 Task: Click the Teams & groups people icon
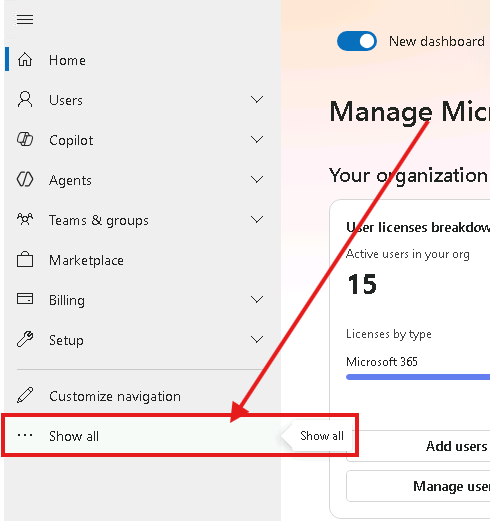pos(25,219)
